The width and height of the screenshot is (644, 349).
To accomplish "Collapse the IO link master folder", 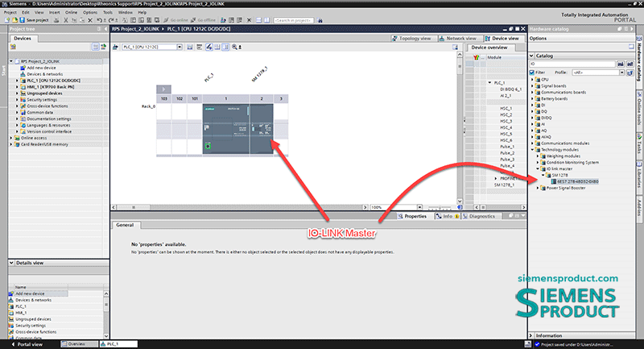I will pos(538,169).
